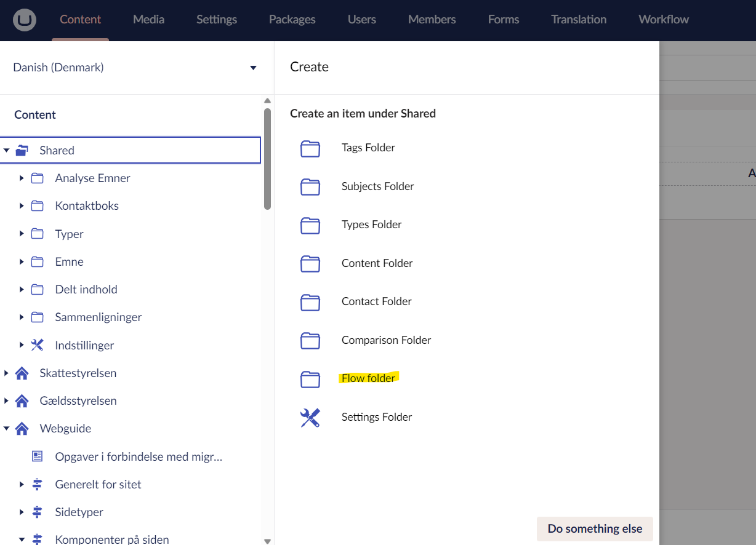
Task: Click the Umbraco logo icon
Action: coord(25,20)
